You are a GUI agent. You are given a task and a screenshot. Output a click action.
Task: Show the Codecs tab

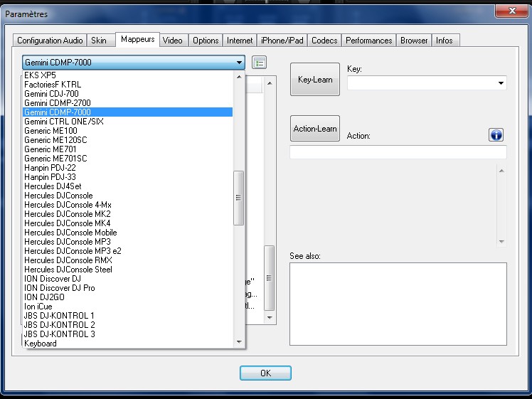pos(324,41)
